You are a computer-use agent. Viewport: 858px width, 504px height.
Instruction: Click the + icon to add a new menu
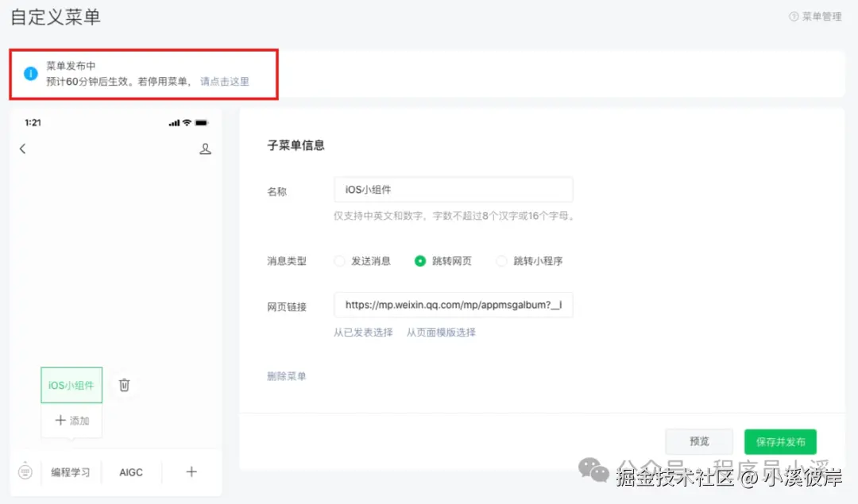coord(191,471)
